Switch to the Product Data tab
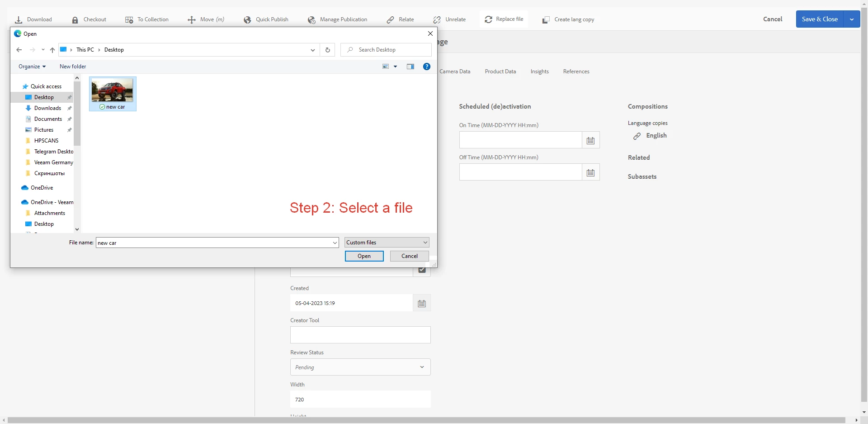 [x=500, y=71]
